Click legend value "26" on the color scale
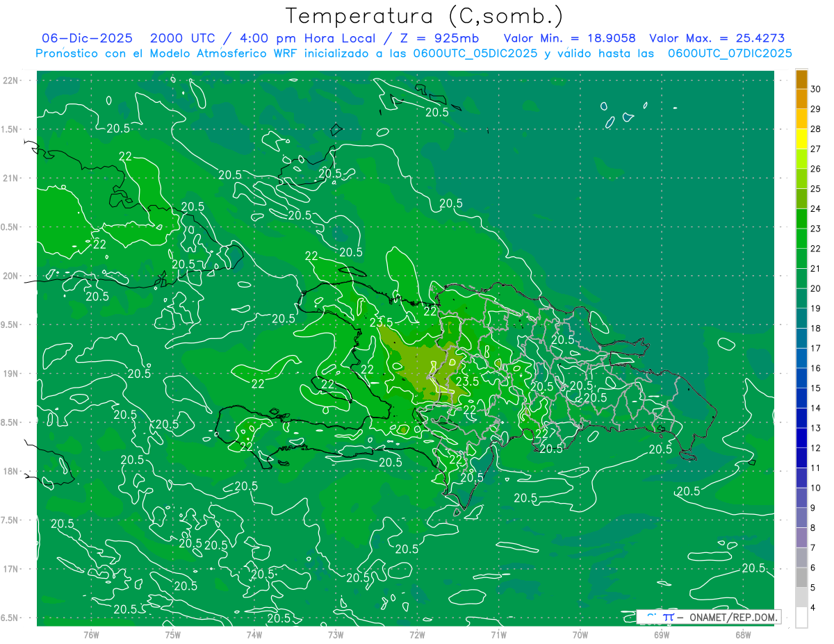Screen dimensions: 834x644 pyautogui.click(x=816, y=169)
